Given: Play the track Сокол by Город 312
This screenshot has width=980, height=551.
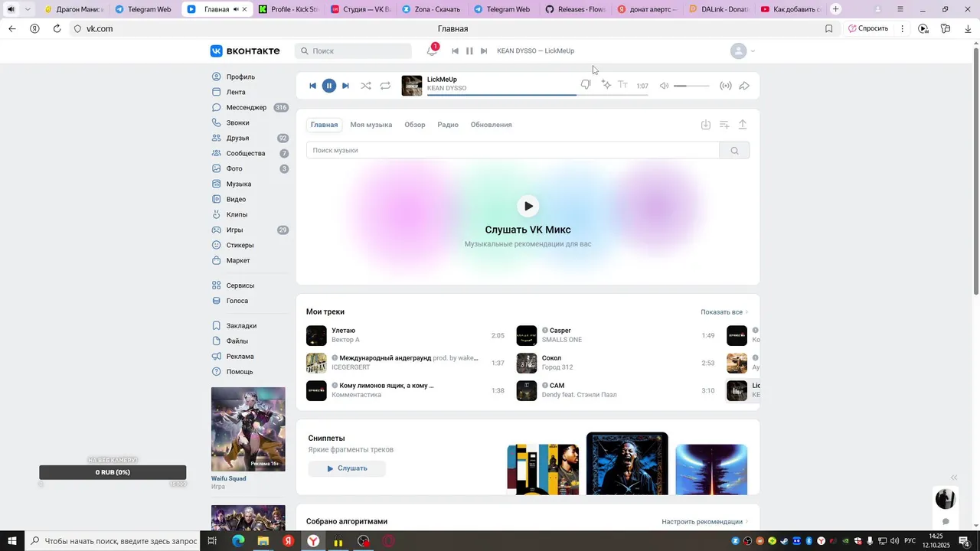Looking at the screenshot, I should click(527, 363).
